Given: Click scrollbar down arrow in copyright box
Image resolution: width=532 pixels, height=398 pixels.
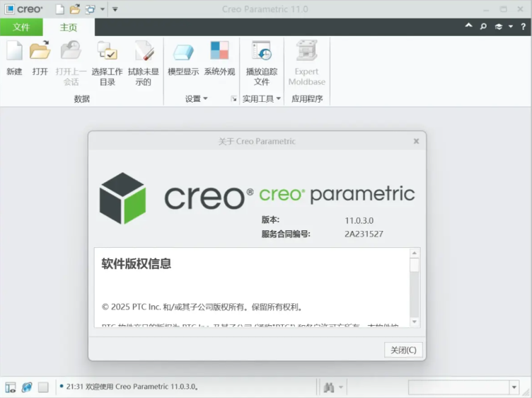Looking at the screenshot, I should (415, 322).
